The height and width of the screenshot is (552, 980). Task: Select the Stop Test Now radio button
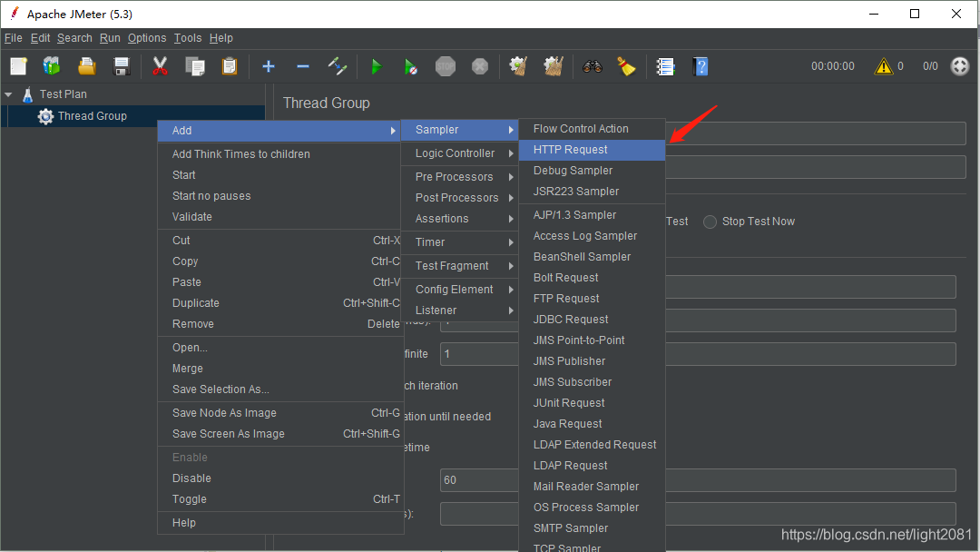point(710,222)
